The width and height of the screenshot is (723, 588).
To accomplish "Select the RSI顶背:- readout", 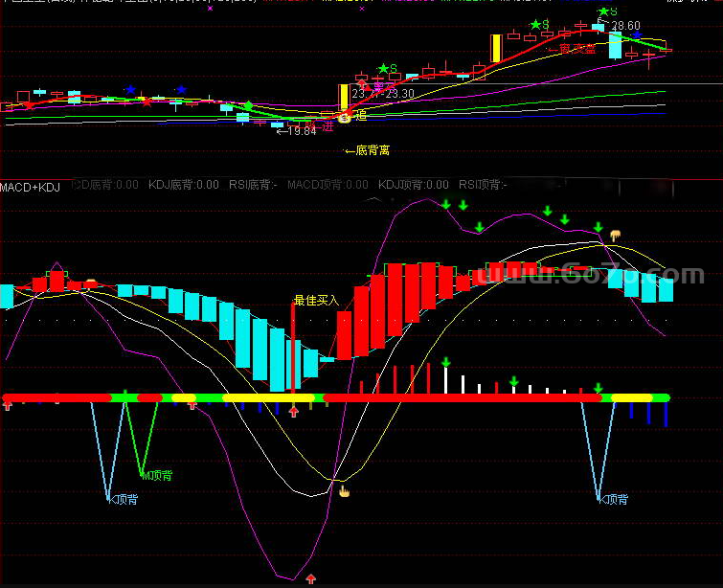I will point(483,186).
